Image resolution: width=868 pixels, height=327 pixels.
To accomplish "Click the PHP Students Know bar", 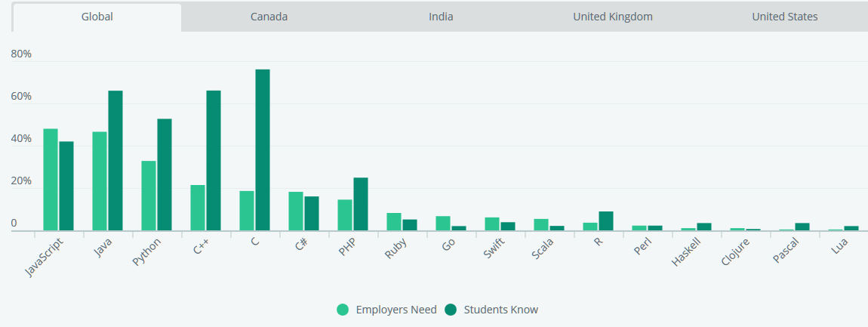I will click(x=361, y=204).
